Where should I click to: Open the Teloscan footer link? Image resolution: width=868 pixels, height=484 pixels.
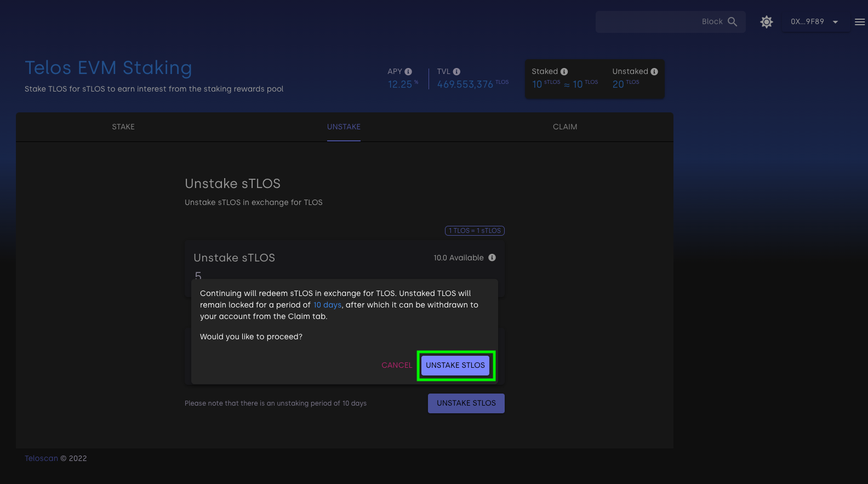tap(41, 458)
